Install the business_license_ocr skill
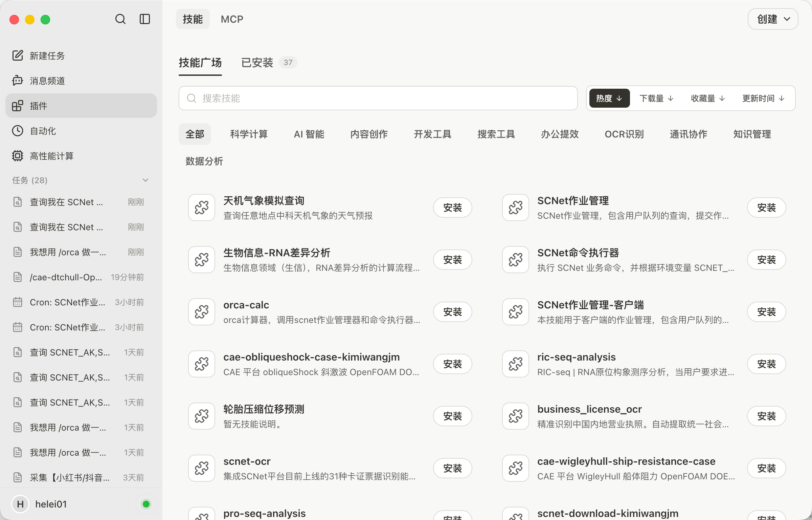The width and height of the screenshot is (812, 520). click(767, 416)
